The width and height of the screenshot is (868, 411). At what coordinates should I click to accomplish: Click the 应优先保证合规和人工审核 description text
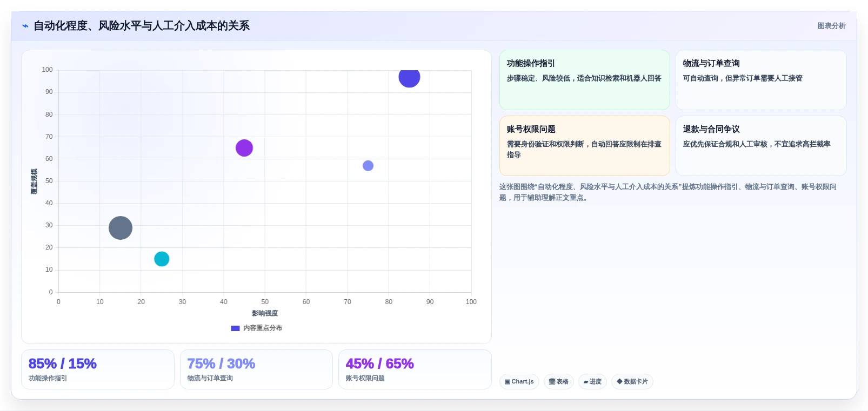click(757, 144)
